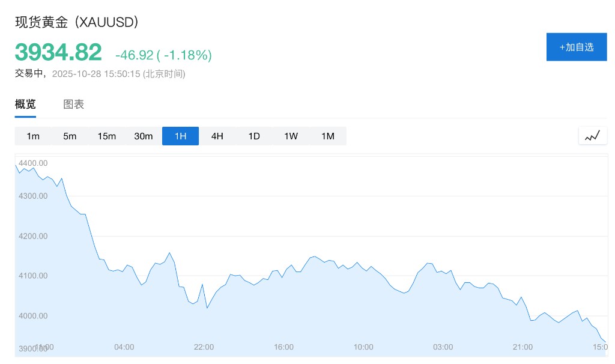Switch chart to 15m interval
Viewport: 615px width, 364px height.
(x=106, y=136)
